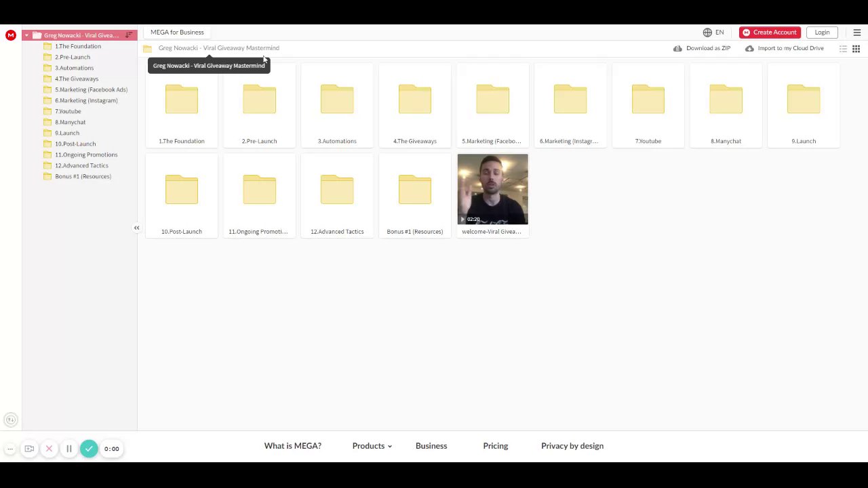The height and width of the screenshot is (488, 868).
Task: Open Privacy by design footer item
Action: tap(572, 446)
